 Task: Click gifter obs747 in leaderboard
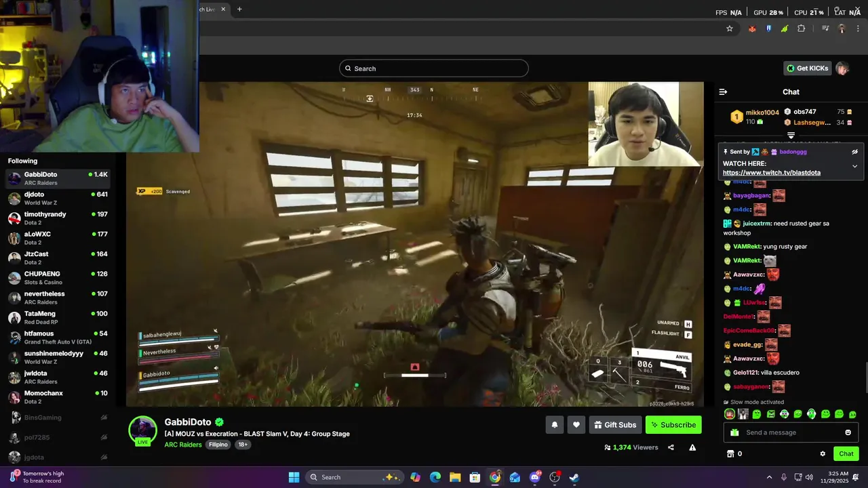click(x=805, y=112)
